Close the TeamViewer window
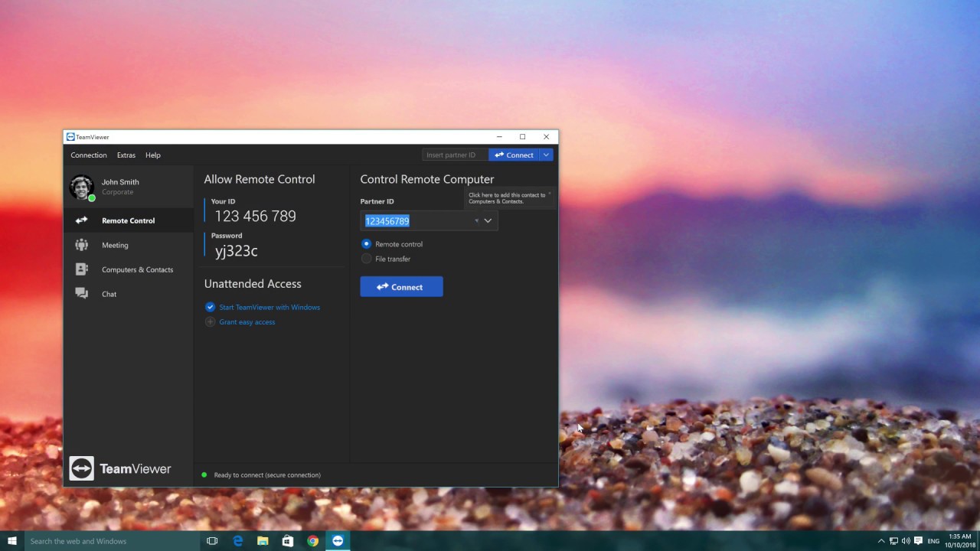This screenshot has width=980, height=551. coord(546,137)
